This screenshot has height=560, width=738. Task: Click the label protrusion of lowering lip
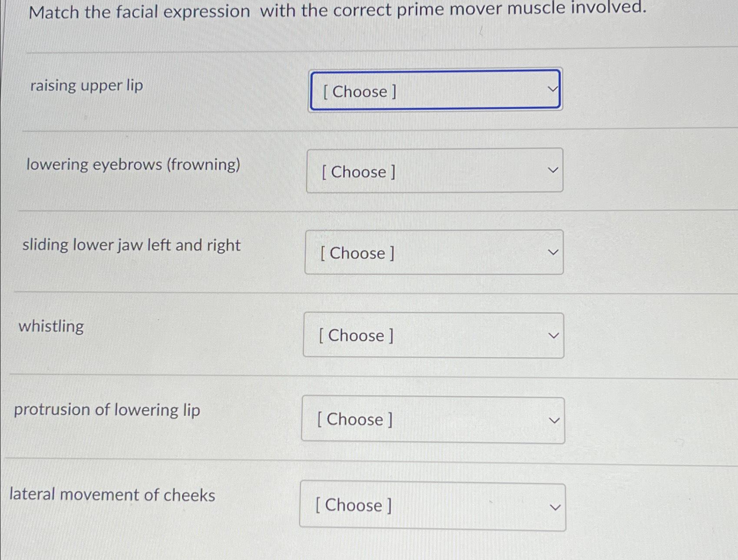(106, 410)
